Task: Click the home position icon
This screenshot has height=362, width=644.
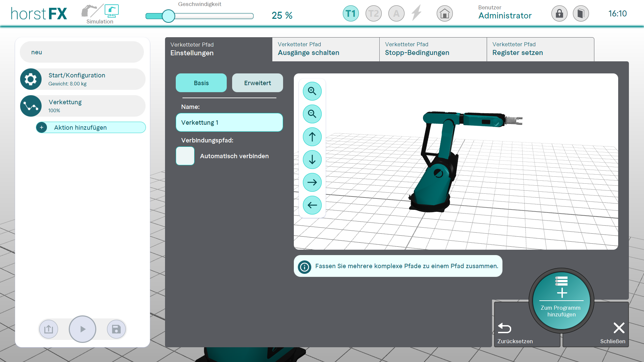Action: (x=444, y=14)
